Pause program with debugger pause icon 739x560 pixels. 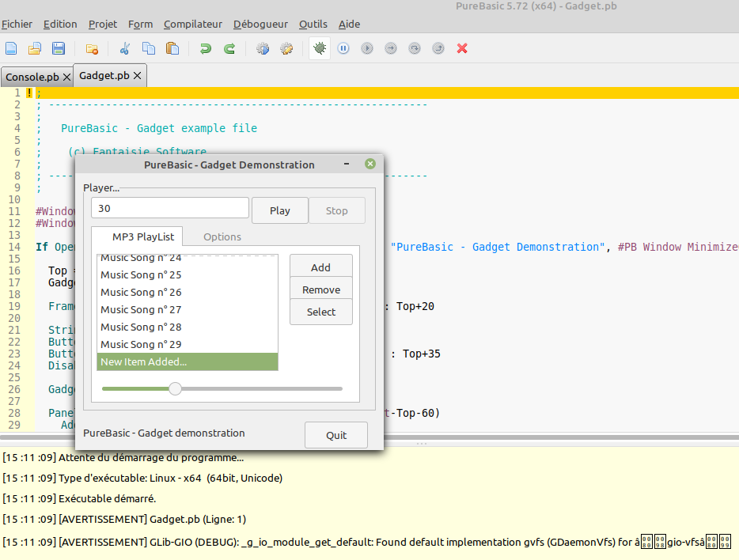tap(343, 48)
